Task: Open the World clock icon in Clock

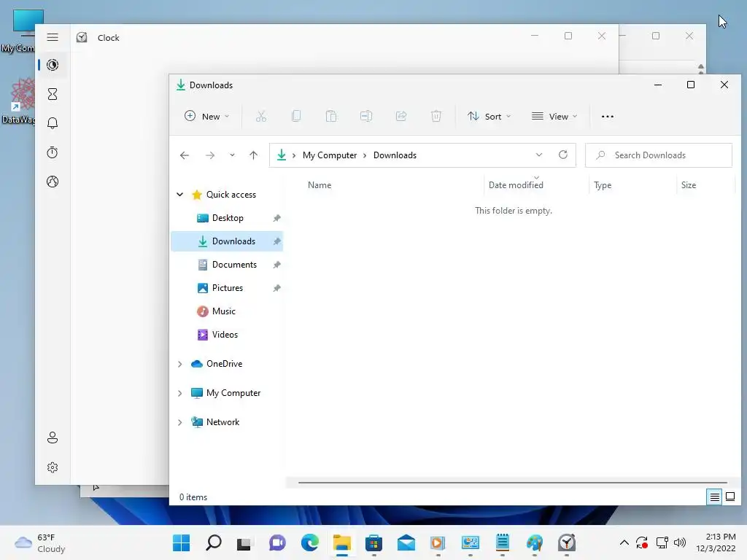Action: 53,182
